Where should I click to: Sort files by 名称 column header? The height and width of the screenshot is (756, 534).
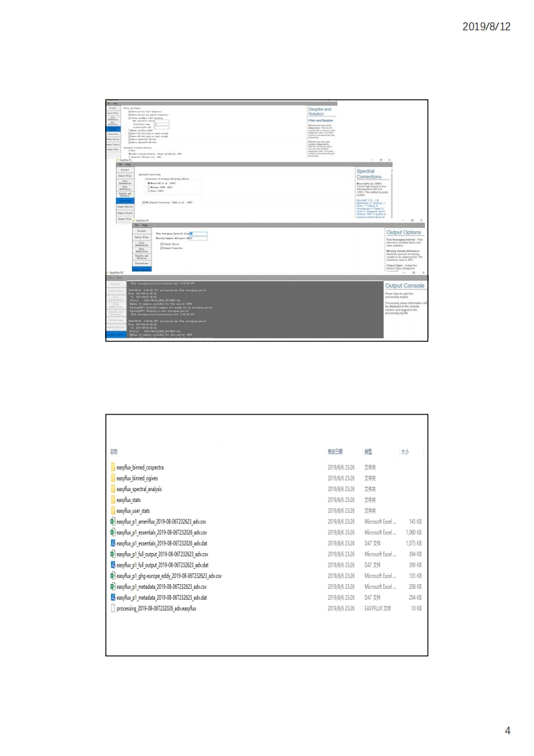point(114,451)
